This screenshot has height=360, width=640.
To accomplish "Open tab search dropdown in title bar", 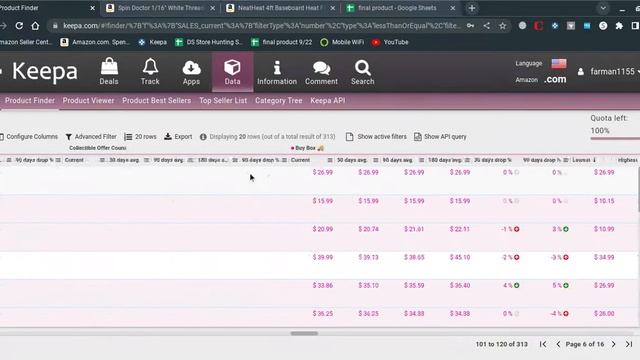I will tap(603, 8).
